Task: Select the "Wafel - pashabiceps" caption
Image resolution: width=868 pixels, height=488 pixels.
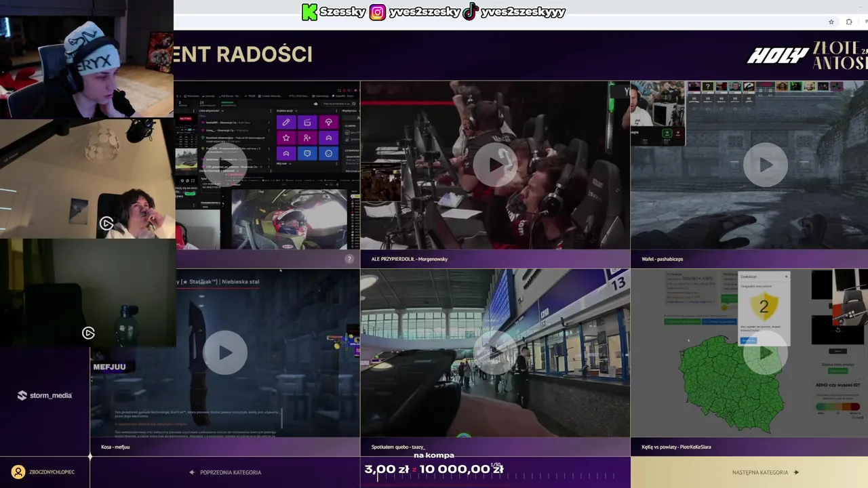Action: coord(662,259)
